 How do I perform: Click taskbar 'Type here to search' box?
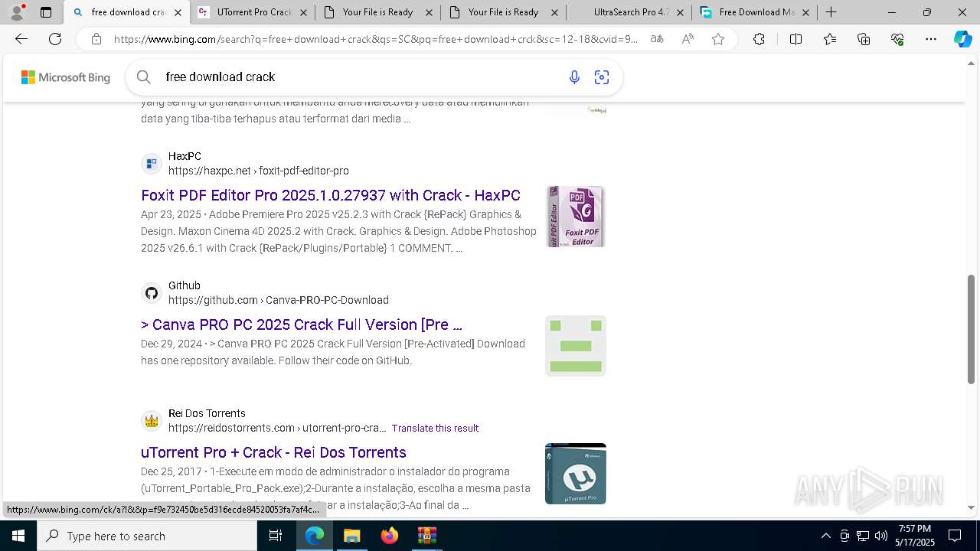tap(147, 536)
